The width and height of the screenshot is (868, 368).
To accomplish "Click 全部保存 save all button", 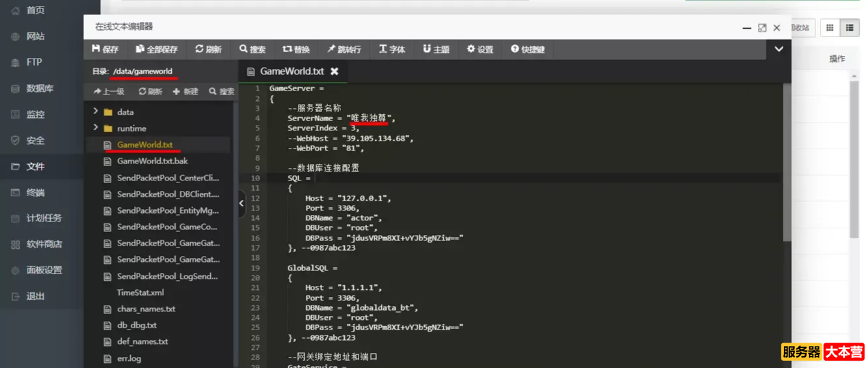I will [156, 49].
